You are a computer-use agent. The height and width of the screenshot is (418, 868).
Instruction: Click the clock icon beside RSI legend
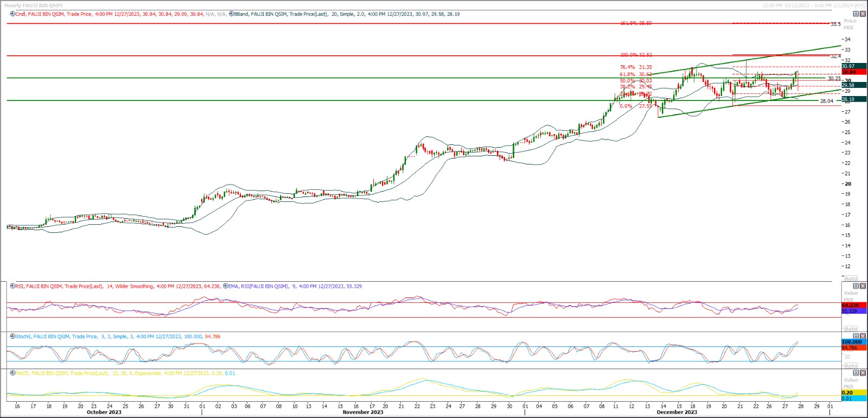[x=12, y=286]
